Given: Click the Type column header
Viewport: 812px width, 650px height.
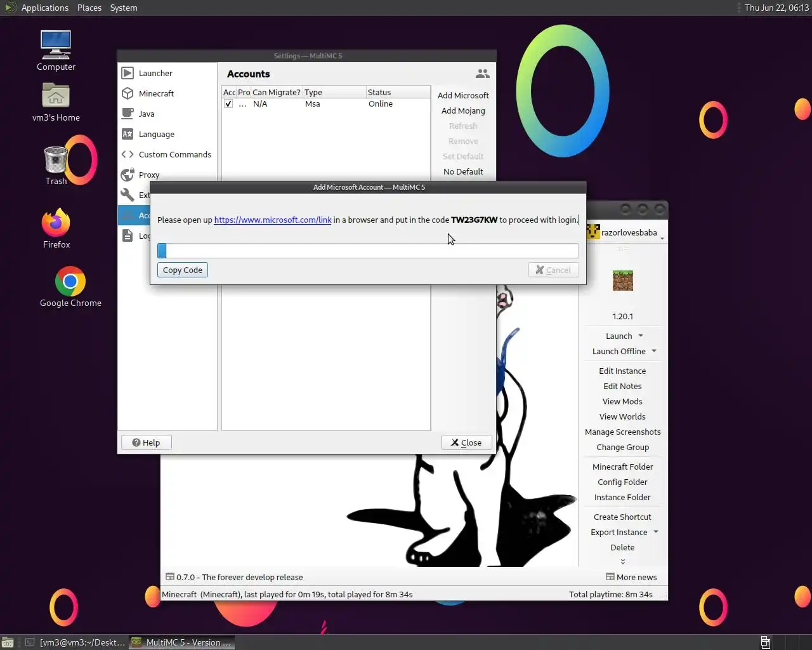Looking at the screenshot, I should 334,92.
